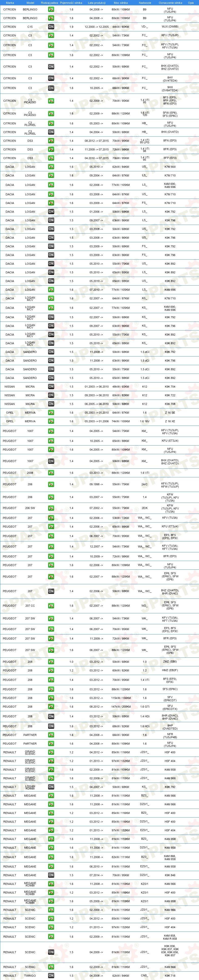199x980 pixels.
Task: Click the 1.4 VTi 95 LPG body cell
Action: click(x=145, y=141)
